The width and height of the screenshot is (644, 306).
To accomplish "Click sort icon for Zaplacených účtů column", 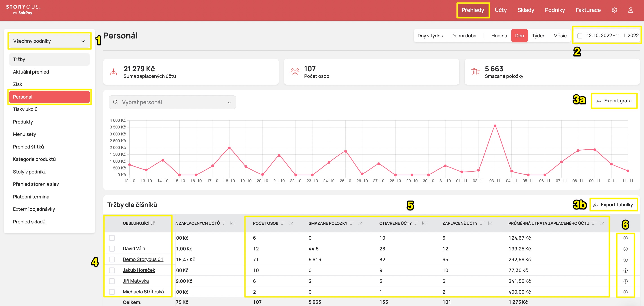I will tap(224, 223).
